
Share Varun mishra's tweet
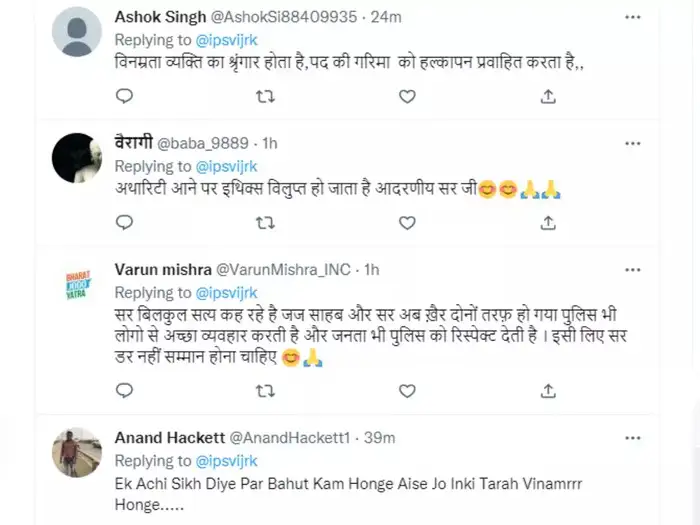548,391
